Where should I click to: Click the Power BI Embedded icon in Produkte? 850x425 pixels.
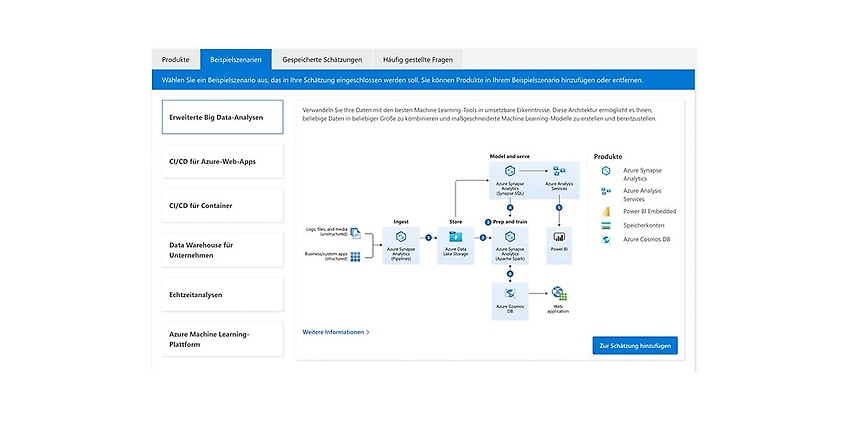(606, 211)
